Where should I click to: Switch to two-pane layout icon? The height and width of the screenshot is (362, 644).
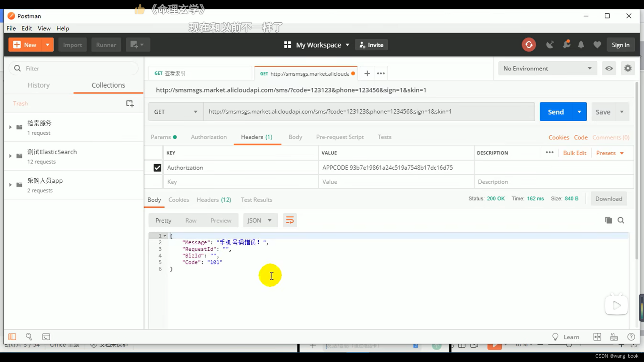(597, 337)
